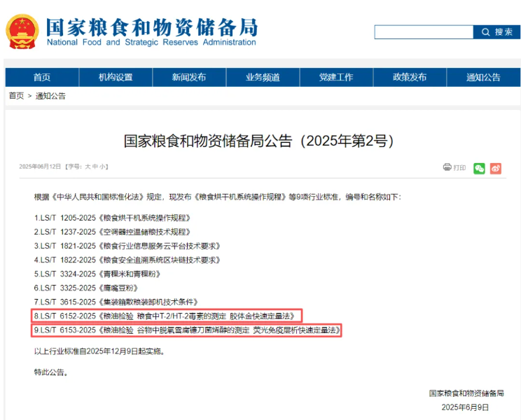Click the announcement title heading
521x420 pixels.
tap(259, 141)
